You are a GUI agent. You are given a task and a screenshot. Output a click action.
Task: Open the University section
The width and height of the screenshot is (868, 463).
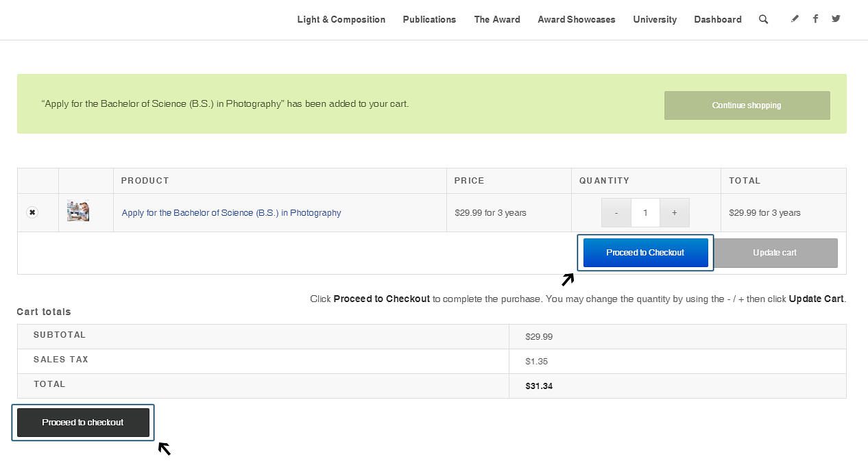pos(654,19)
